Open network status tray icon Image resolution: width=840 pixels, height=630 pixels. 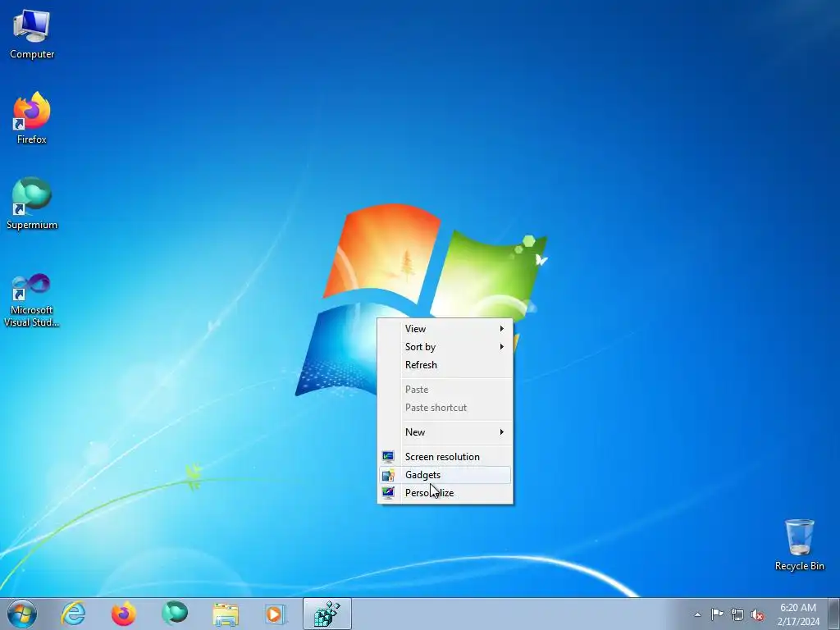[737, 614]
